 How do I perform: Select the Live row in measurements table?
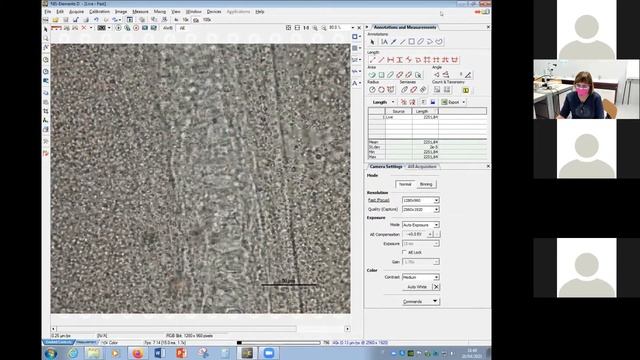point(427,117)
